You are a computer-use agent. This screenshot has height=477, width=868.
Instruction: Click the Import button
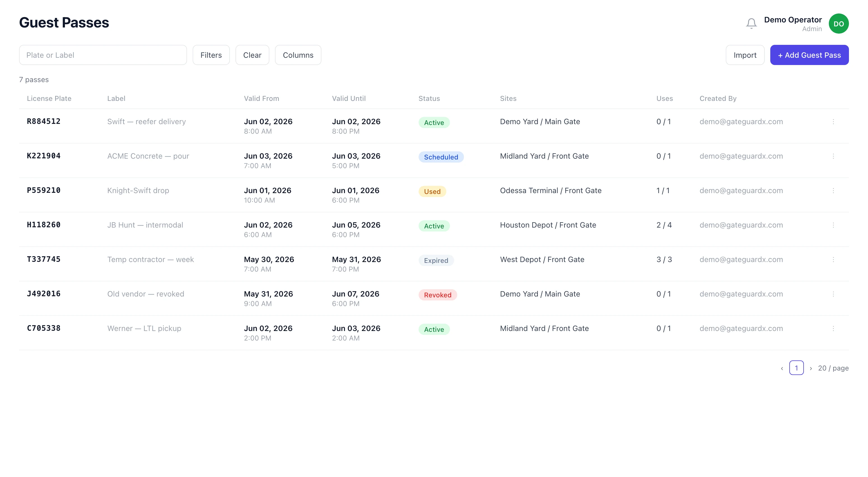coord(745,55)
